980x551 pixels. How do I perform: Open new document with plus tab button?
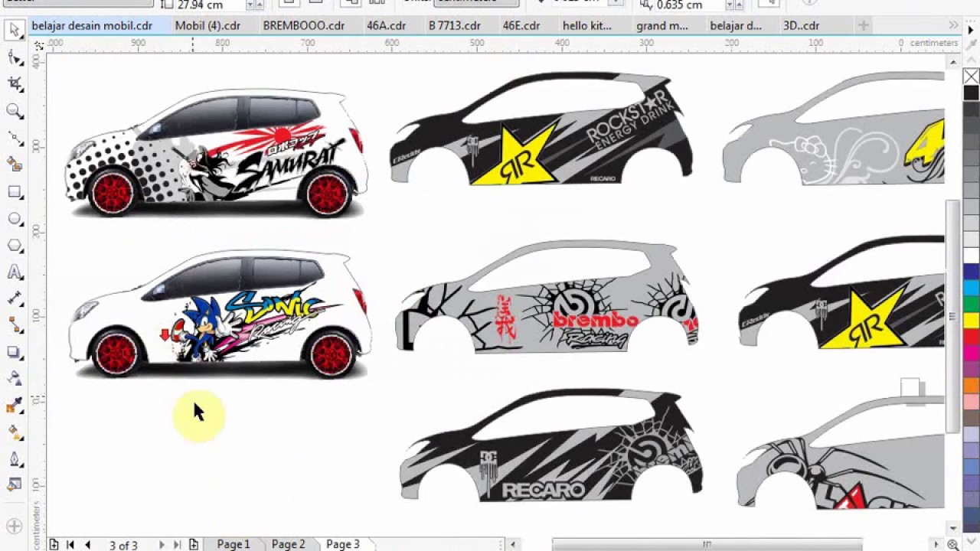click(863, 25)
